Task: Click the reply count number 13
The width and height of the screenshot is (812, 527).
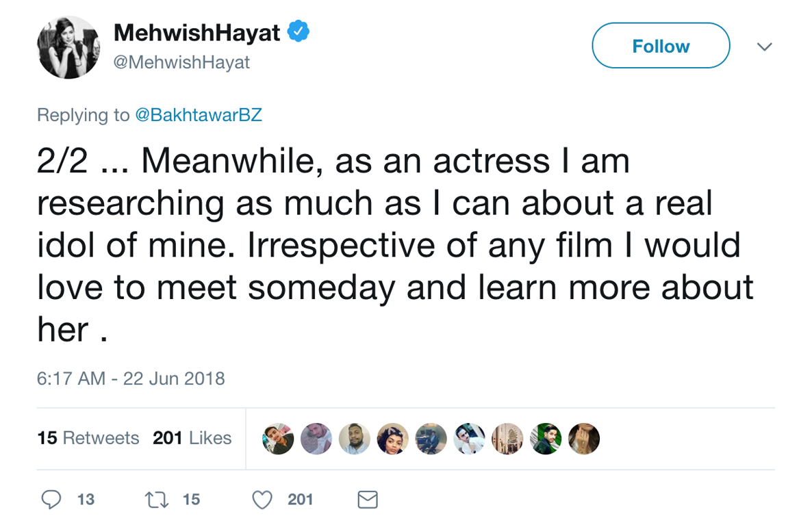Action: (86, 500)
